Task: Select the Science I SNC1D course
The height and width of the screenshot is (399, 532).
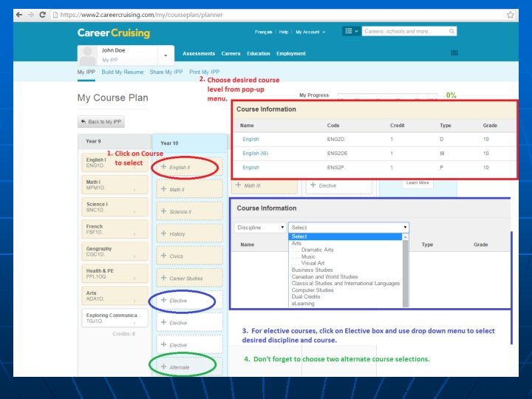Action: (115, 207)
